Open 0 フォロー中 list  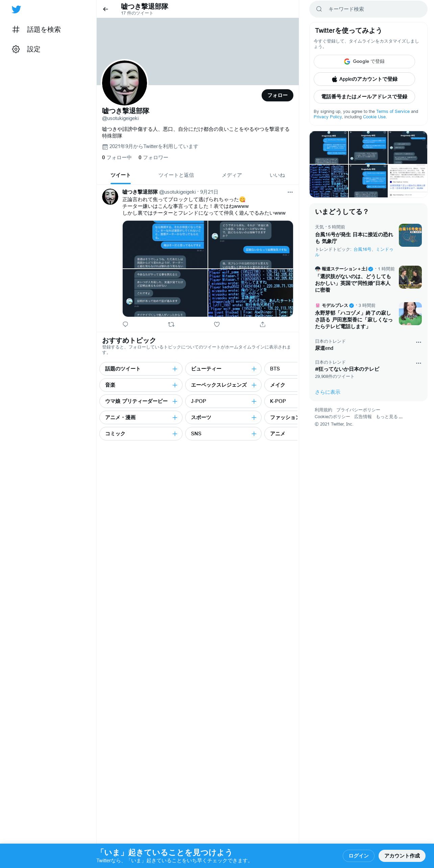117,158
